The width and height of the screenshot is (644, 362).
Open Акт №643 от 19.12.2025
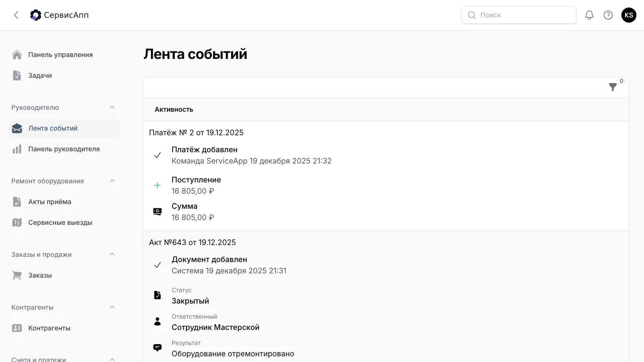coord(192,242)
